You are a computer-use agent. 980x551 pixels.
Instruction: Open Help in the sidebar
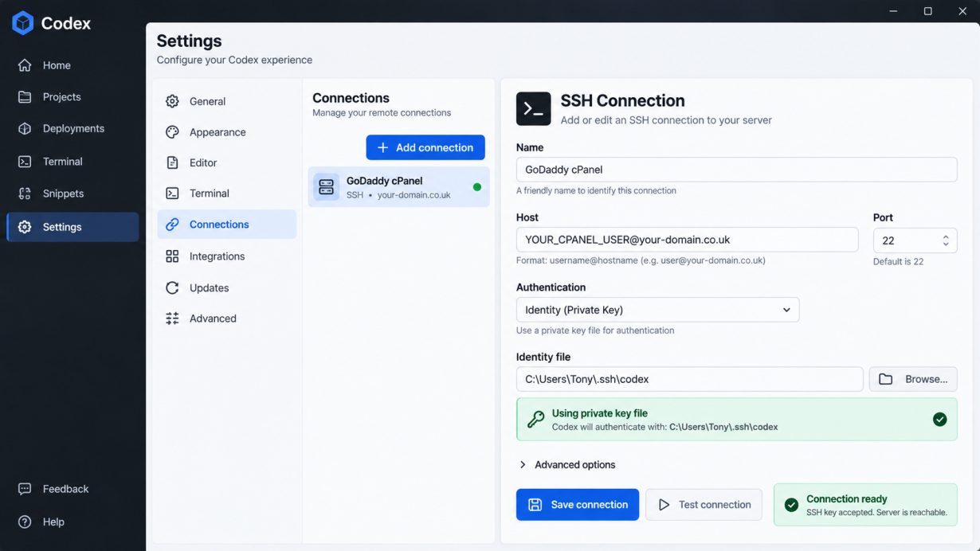(73, 522)
